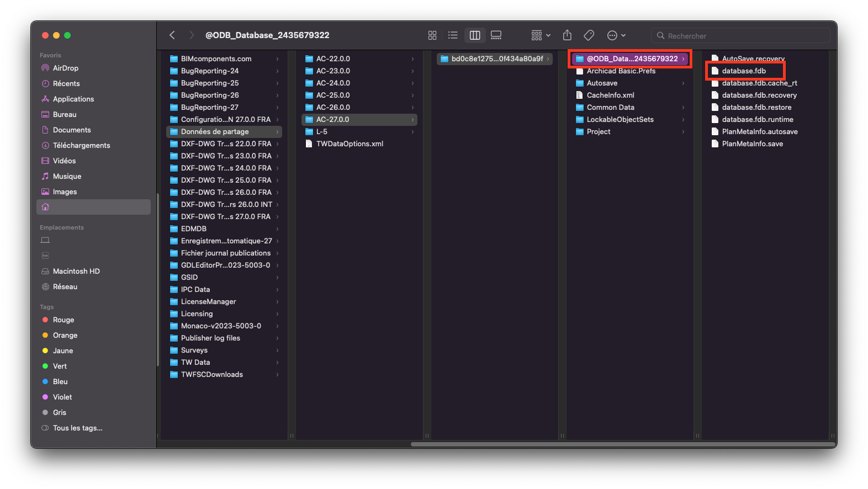Select the Archicad Basic.Prefs file

point(630,71)
